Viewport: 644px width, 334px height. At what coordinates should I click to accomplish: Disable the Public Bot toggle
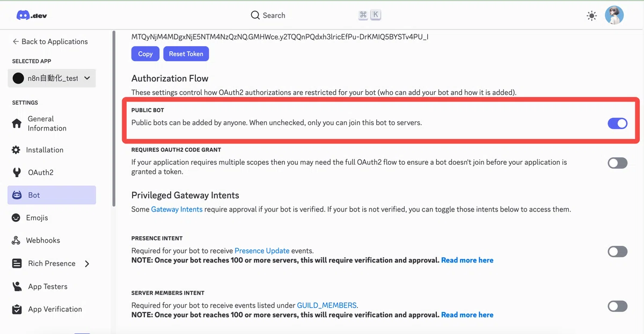[x=617, y=124]
